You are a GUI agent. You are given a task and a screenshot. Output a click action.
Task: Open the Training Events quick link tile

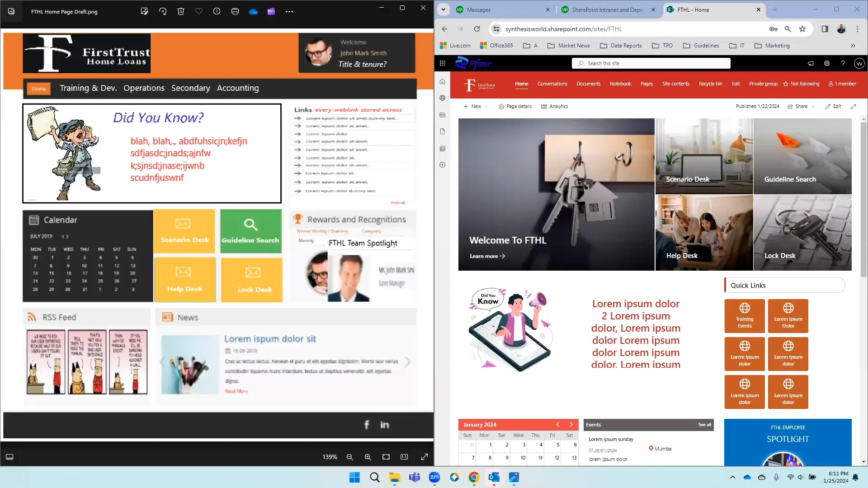click(x=745, y=316)
